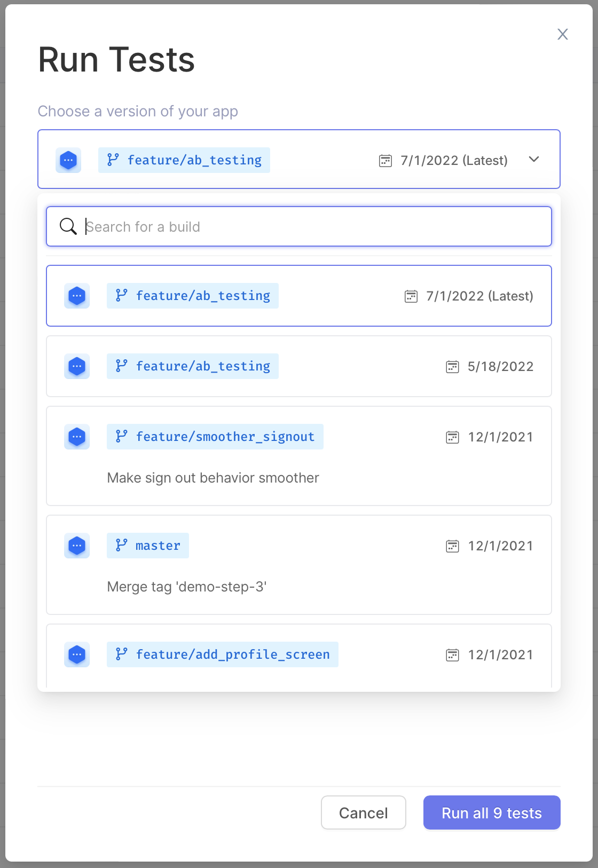This screenshot has width=598, height=868.
Task: Expand the app version dropdown chevron
Action: 534,159
